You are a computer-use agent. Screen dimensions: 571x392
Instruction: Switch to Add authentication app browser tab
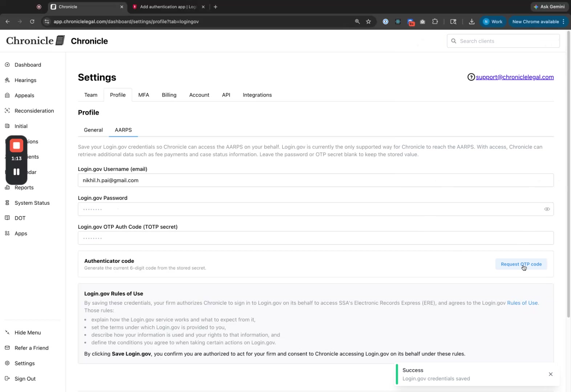167,7
